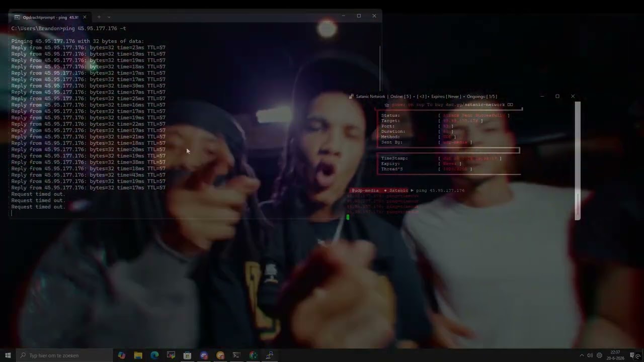Maximize the Opdrachtprompt window

click(359, 16)
